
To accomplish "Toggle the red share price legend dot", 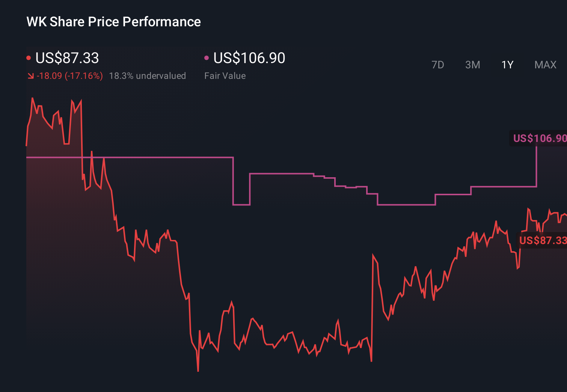I will click(29, 57).
